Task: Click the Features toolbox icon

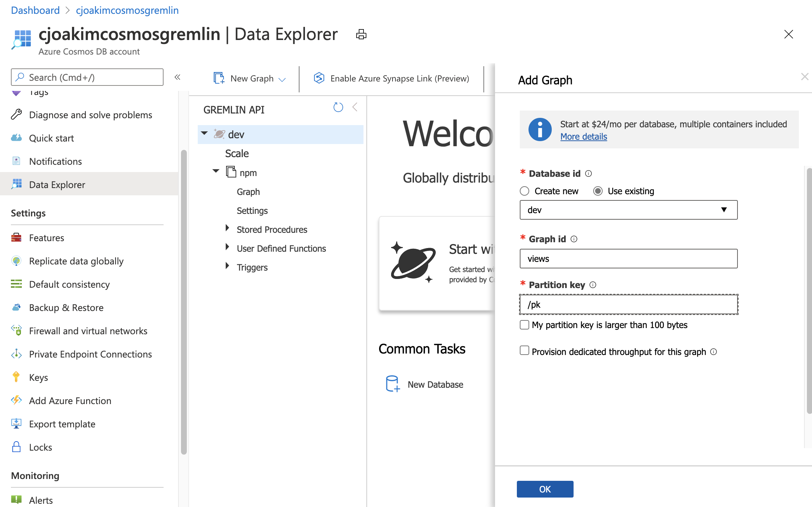Action: 16,237
